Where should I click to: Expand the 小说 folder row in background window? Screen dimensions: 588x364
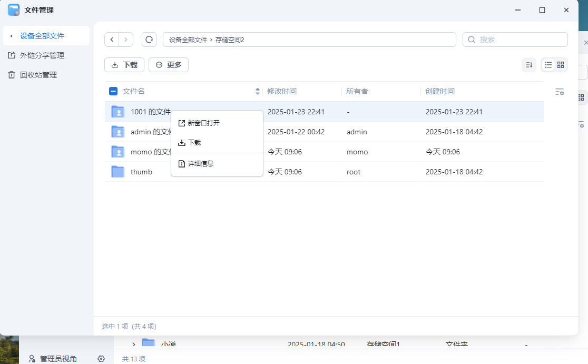point(134,344)
